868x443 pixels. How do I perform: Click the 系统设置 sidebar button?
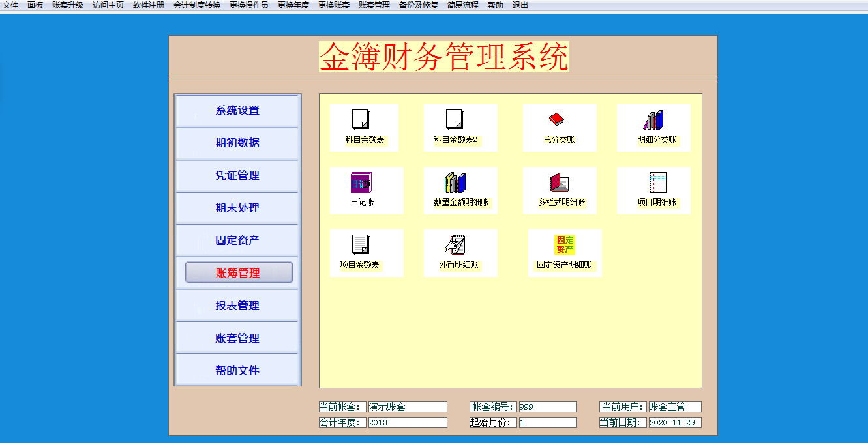(237, 111)
